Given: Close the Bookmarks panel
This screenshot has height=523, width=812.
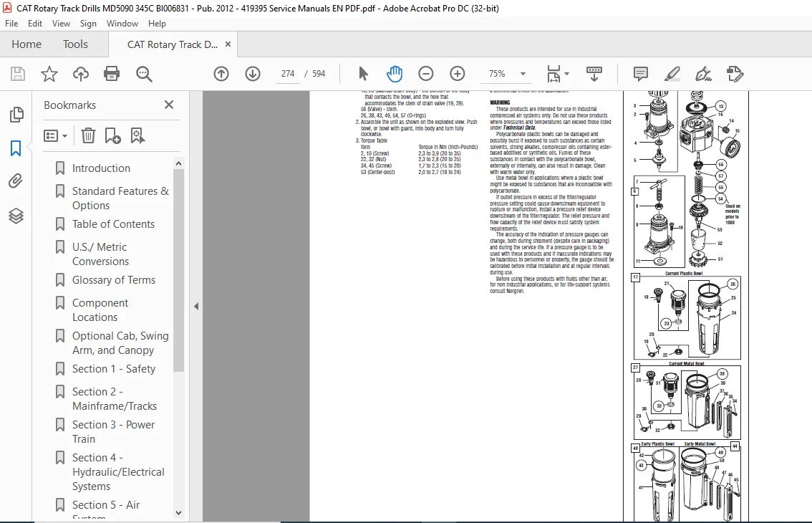Looking at the screenshot, I should pyautogui.click(x=169, y=105).
